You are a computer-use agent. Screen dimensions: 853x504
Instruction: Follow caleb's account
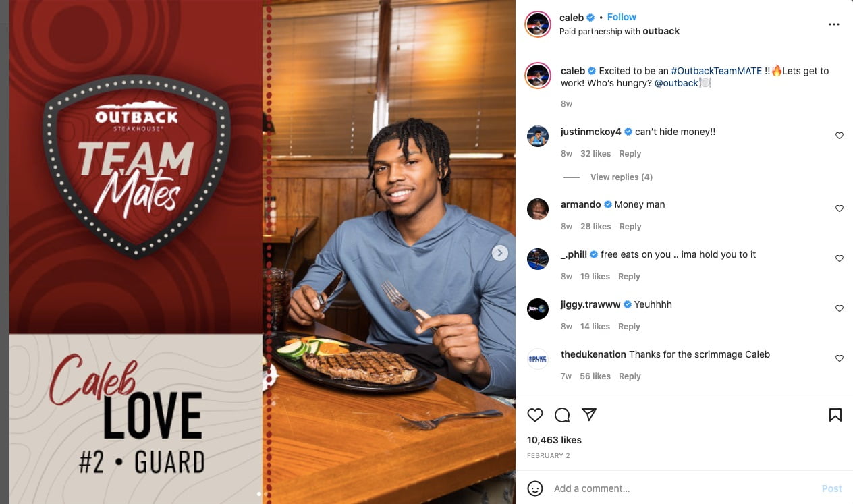coord(622,17)
